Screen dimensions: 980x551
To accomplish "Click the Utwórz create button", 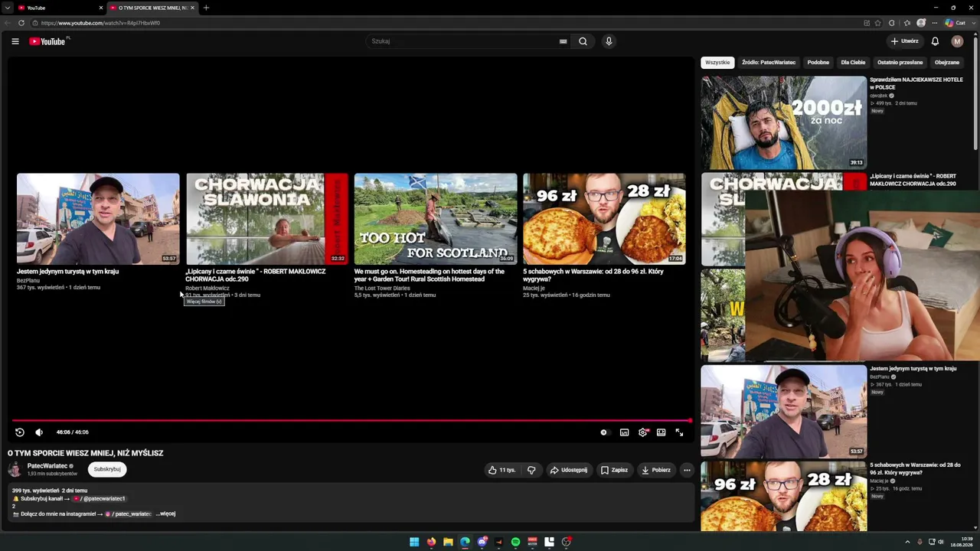I will tap(904, 41).
